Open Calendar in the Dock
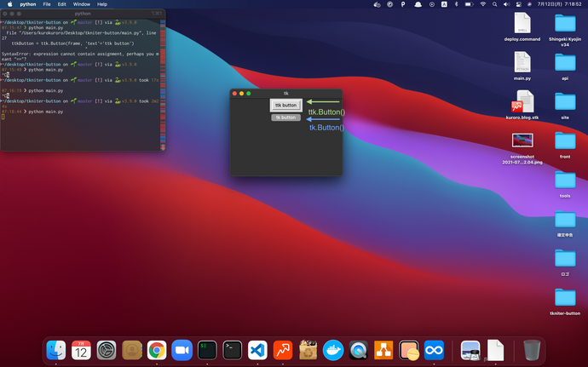The image size is (588, 367). [81, 350]
